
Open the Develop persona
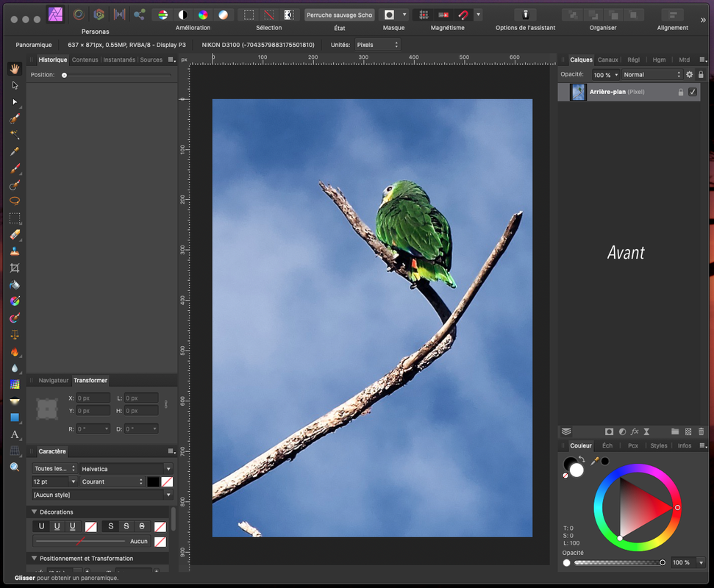click(99, 15)
